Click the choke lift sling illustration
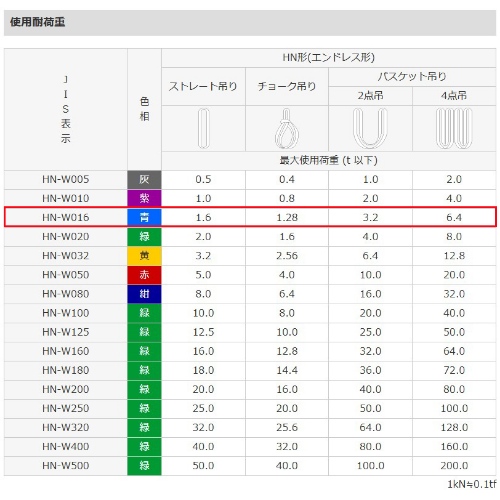This screenshot has width=500, height=500. pos(287,128)
